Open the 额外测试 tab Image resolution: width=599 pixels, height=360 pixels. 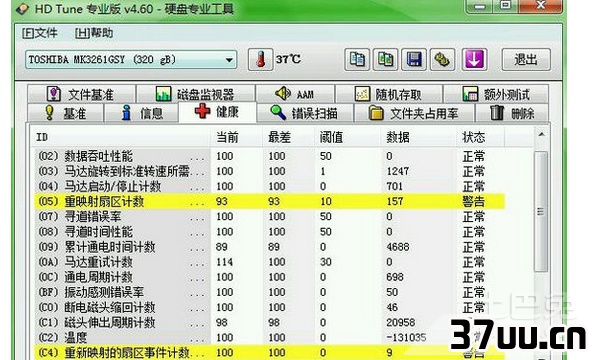point(496,94)
